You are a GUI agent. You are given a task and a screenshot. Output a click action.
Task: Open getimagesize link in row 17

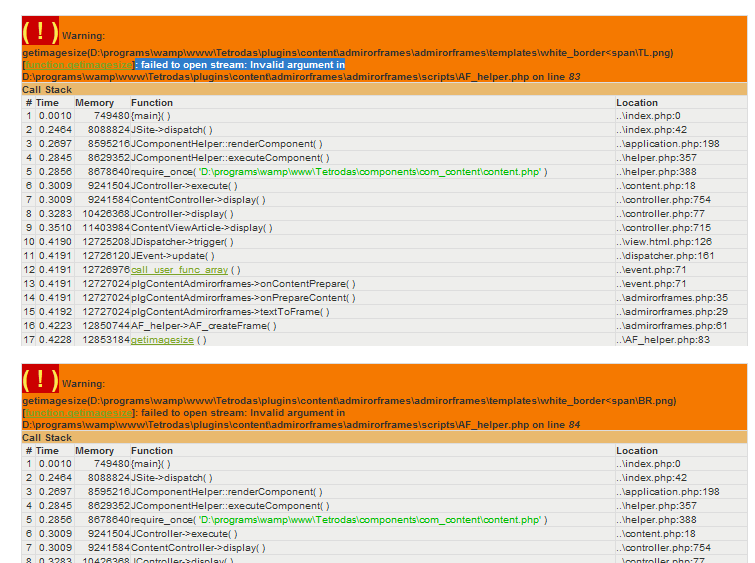click(162, 340)
